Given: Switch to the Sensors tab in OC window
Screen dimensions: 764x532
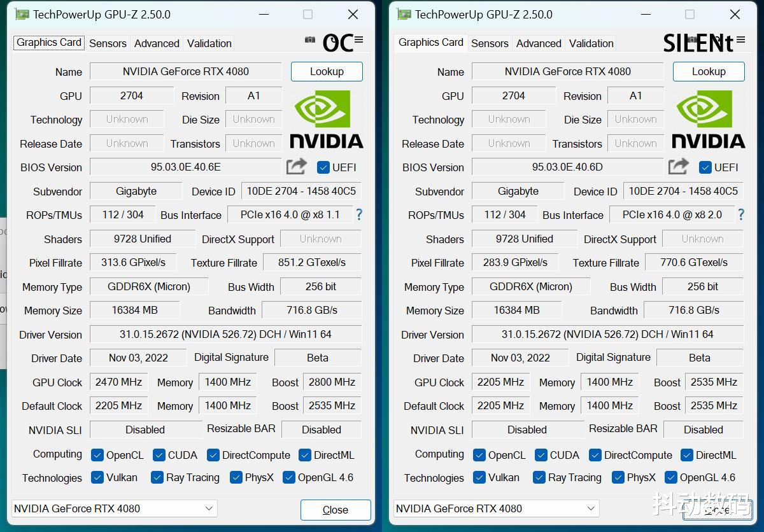Looking at the screenshot, I should click(x=108, y=43).
